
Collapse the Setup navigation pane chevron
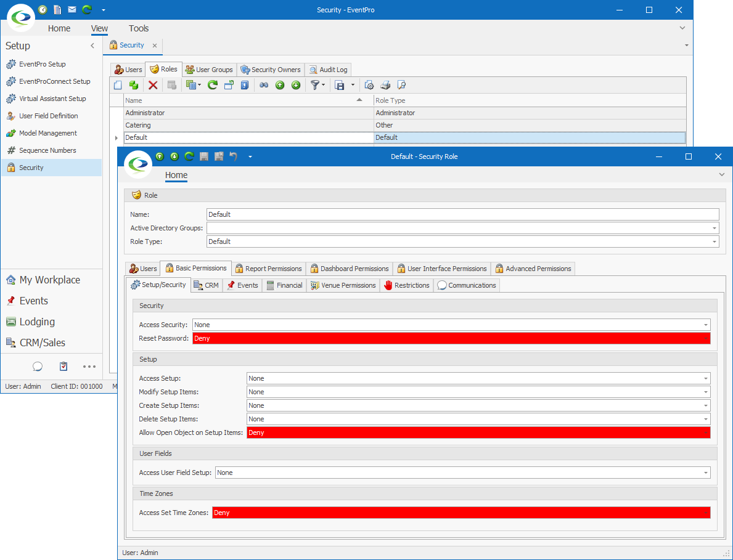pyautogui.click(x=92, y=46)
